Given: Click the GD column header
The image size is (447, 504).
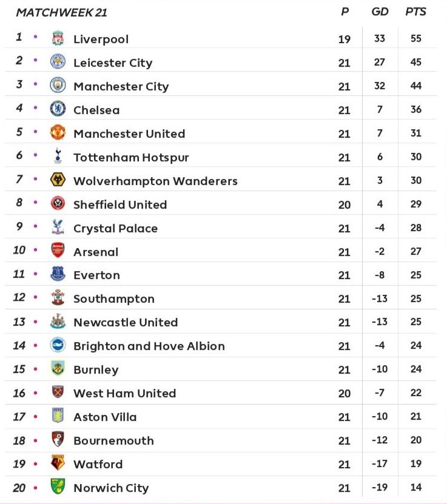Looking at the screenshot, I should click(380, 12).
